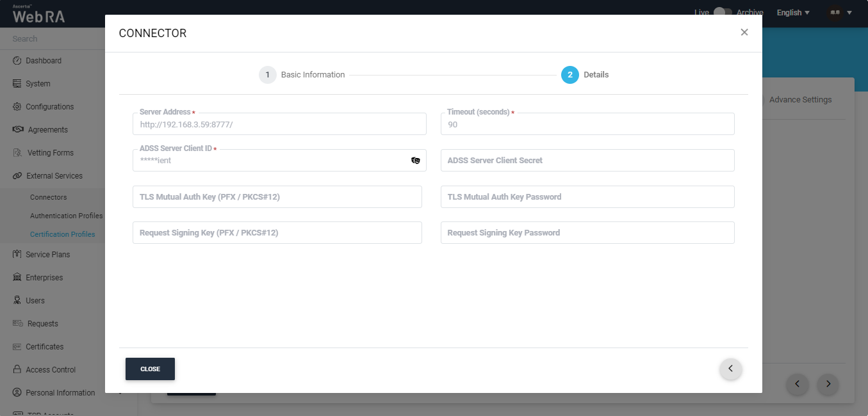
Task: Toggle the Live/Archive switch
Action: (x=722, y=12)
